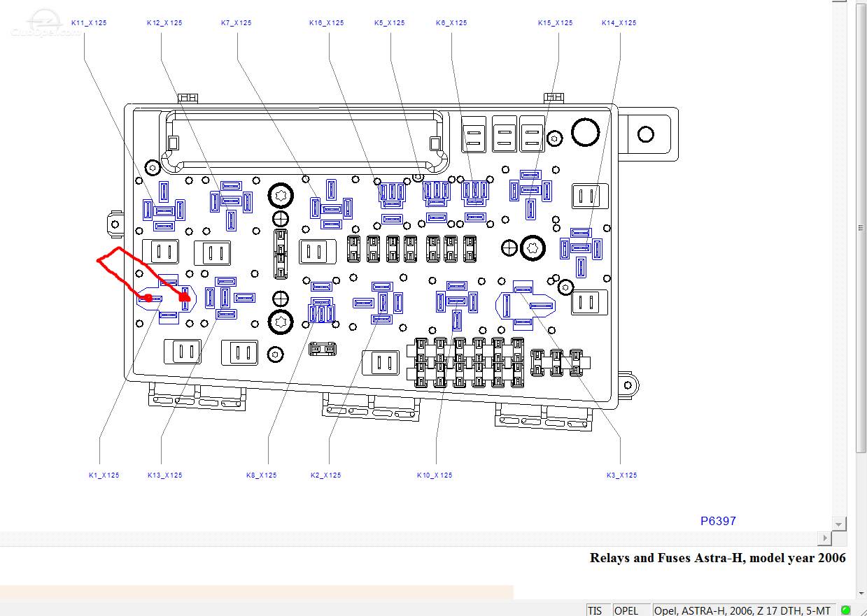Click the K13_X125 relay label
The width and height of the screenshot is (867, 616).
[165, 475]
